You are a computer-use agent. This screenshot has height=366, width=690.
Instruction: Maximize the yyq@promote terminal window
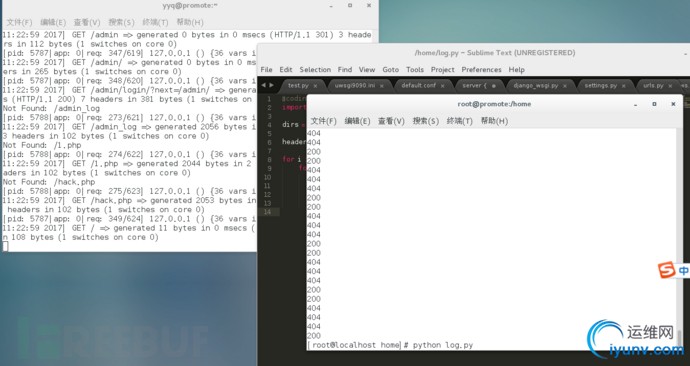350,5
